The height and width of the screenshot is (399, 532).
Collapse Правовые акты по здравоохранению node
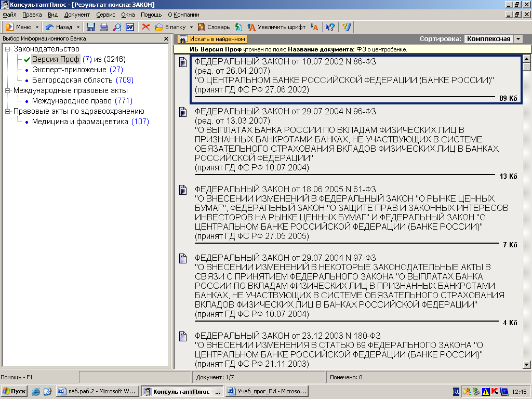7,111
